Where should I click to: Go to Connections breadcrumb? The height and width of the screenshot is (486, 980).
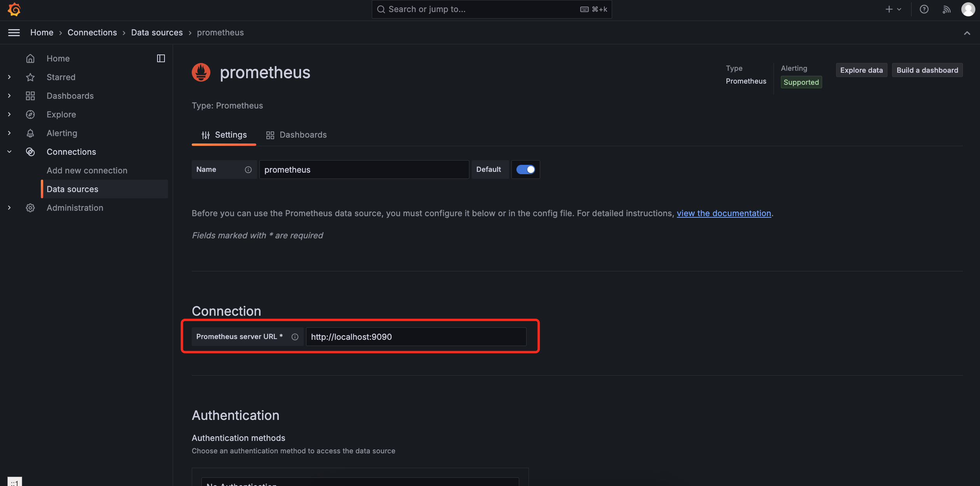coord(92,33)
